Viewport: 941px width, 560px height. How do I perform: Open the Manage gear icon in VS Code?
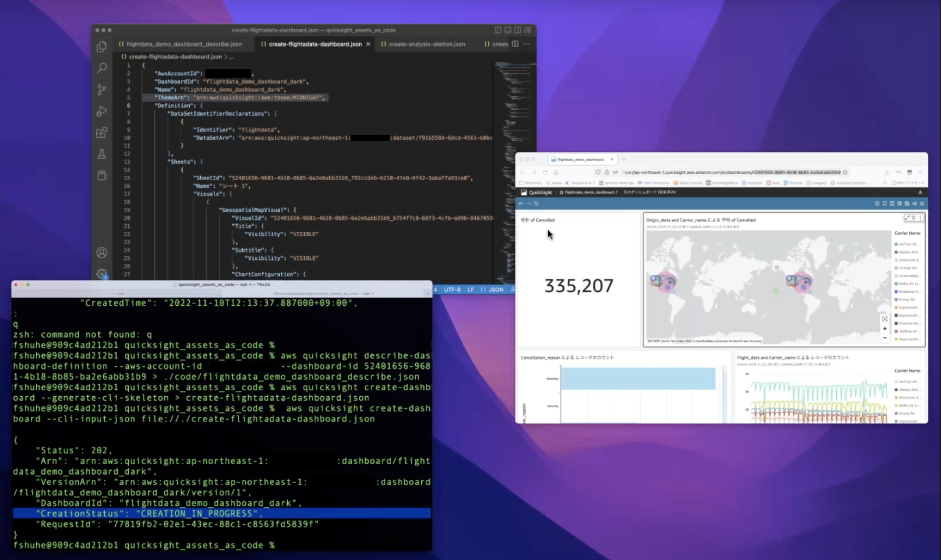pos(102,274)
